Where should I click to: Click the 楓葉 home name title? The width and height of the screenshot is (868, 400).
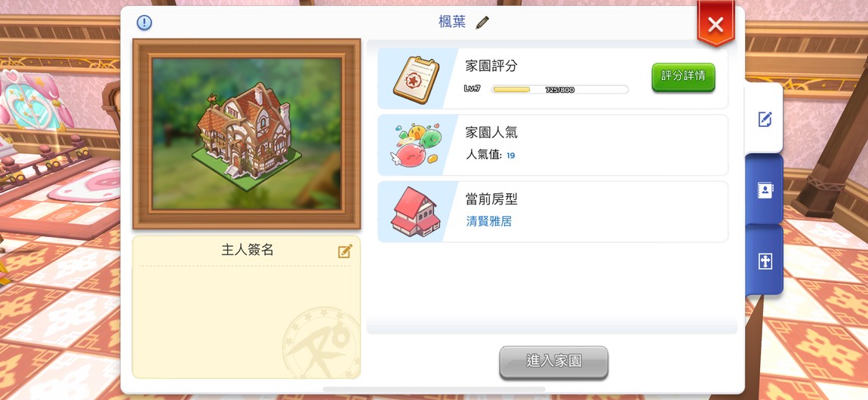[452, 22]
